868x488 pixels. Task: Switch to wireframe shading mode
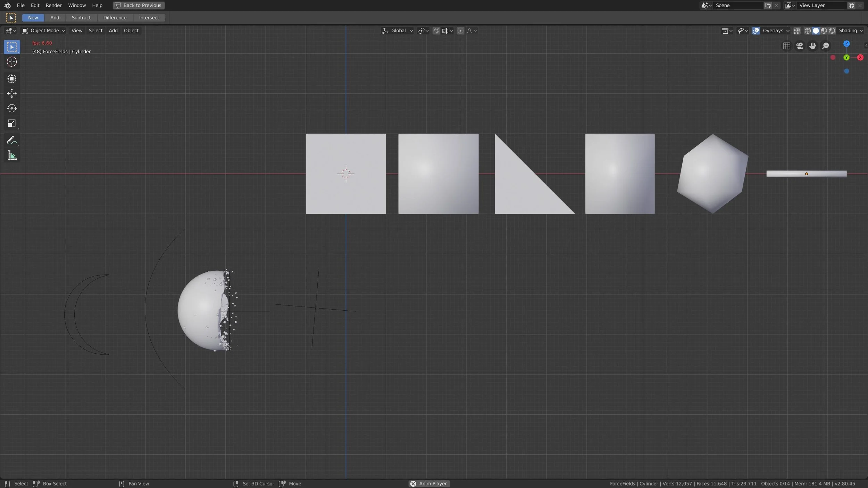pyautogui.click(x=808, y=31)
